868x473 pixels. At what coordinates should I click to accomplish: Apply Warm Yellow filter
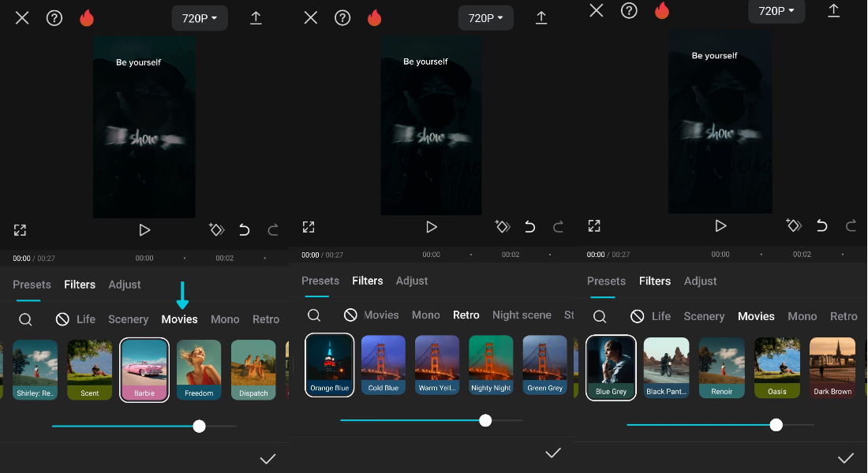(437, 364)
